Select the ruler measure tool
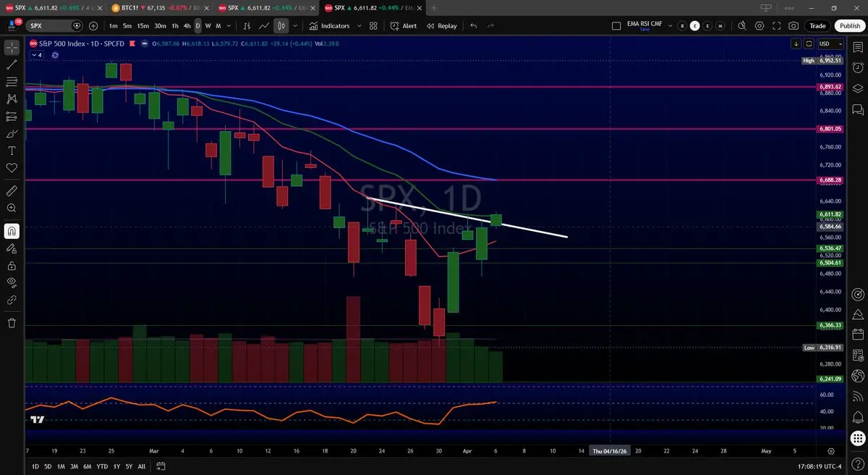This screenshot has width=868, height=475. tap(12, 191)
